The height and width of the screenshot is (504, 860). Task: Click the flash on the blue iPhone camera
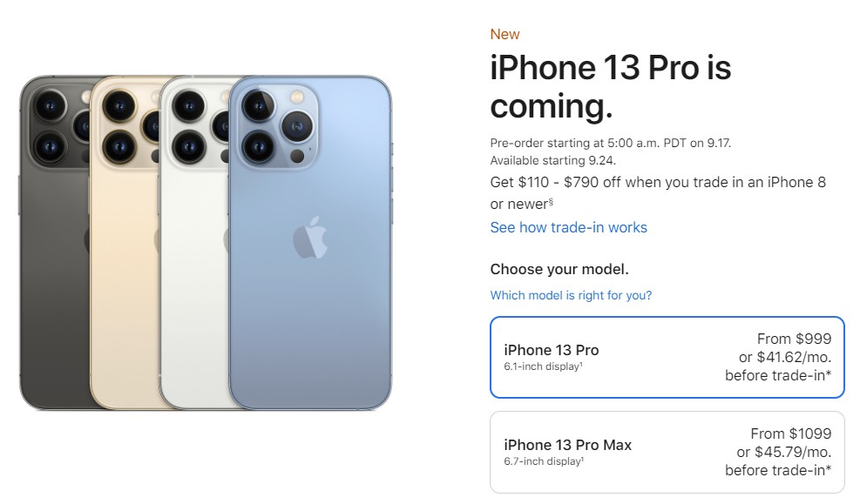tap(297, 97)
